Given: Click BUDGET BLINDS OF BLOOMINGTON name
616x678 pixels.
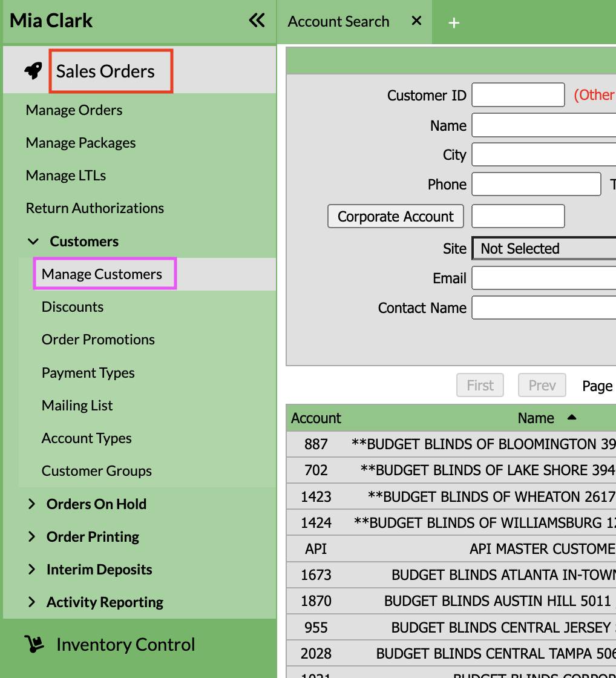Looking at the screenshot, I should 483,444.
